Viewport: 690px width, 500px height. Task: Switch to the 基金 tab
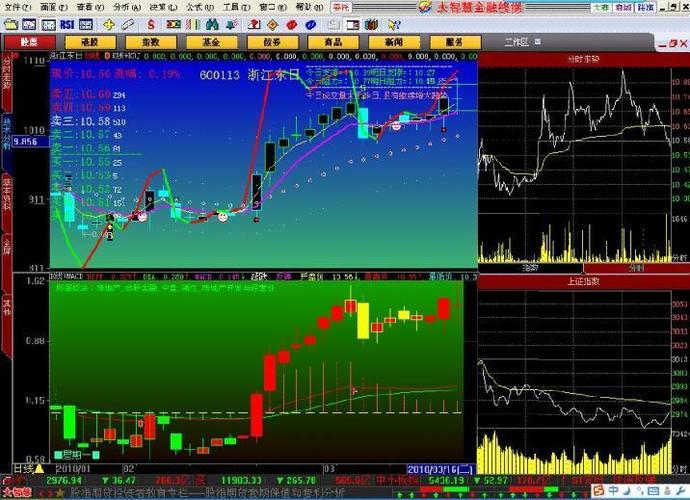(x=212, y=42)
